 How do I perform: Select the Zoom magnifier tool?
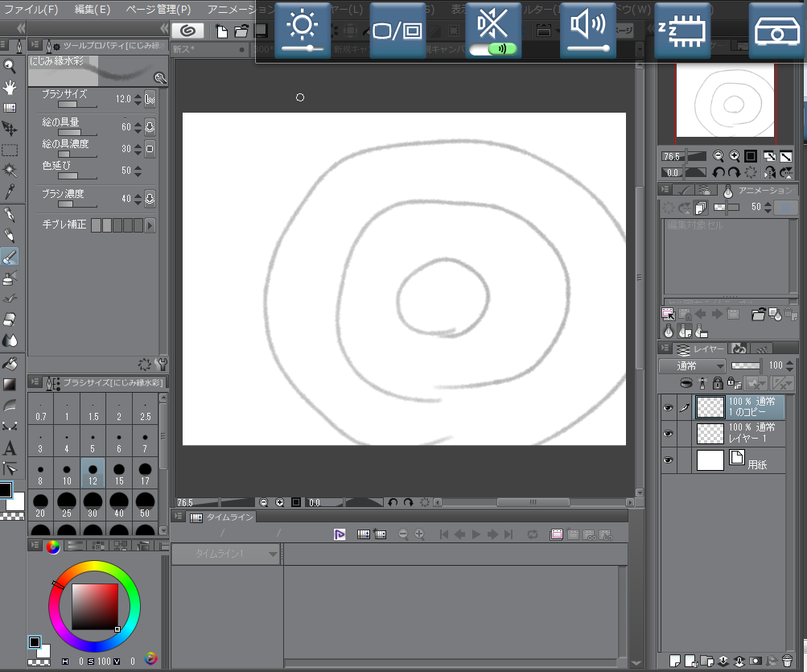coord(10,67)
